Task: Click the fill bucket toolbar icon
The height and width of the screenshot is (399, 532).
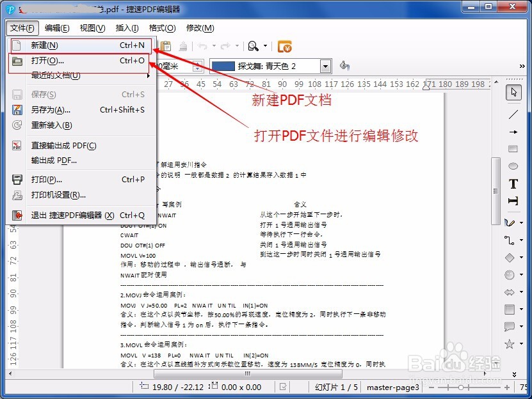Action: pyautogui.click(x=344, y=66)
